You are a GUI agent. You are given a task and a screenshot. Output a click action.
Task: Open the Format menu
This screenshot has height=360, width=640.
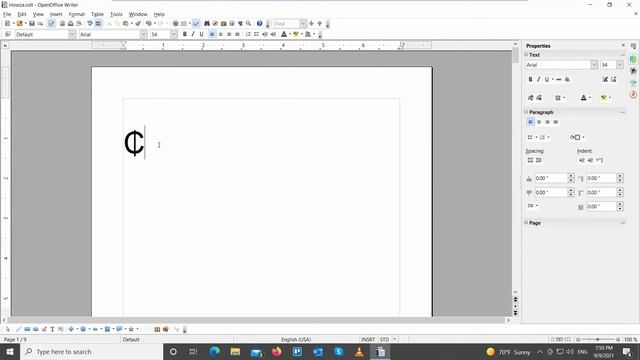pyautogui.click(x=76, y=14)
